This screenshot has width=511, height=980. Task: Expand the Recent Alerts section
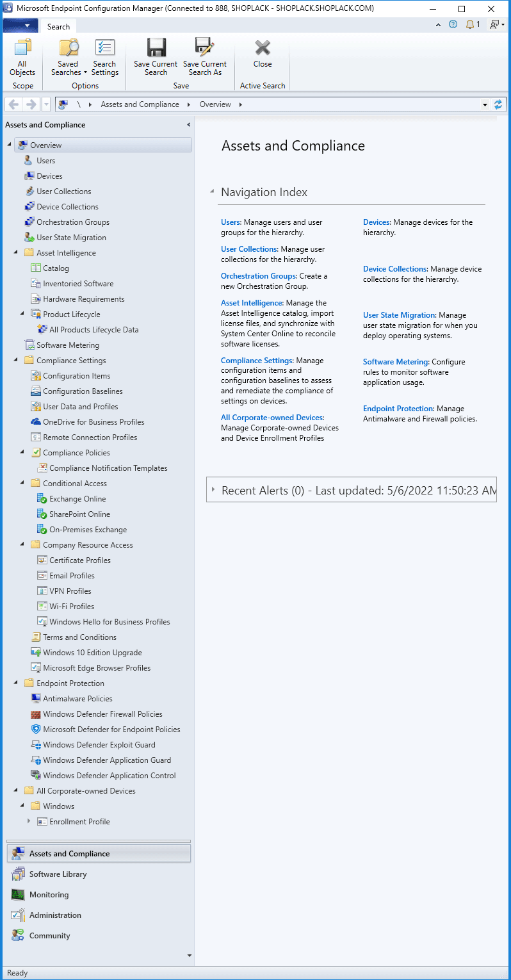213,490
